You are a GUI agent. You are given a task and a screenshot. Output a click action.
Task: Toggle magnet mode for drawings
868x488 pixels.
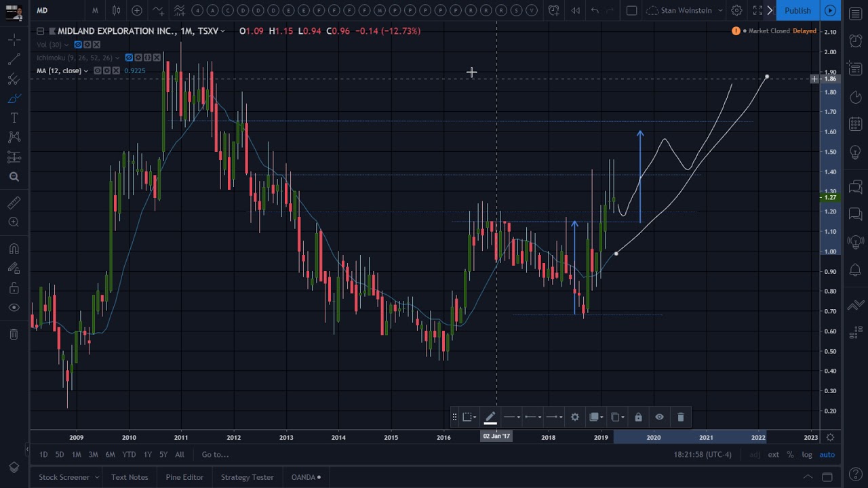point(14,249)
